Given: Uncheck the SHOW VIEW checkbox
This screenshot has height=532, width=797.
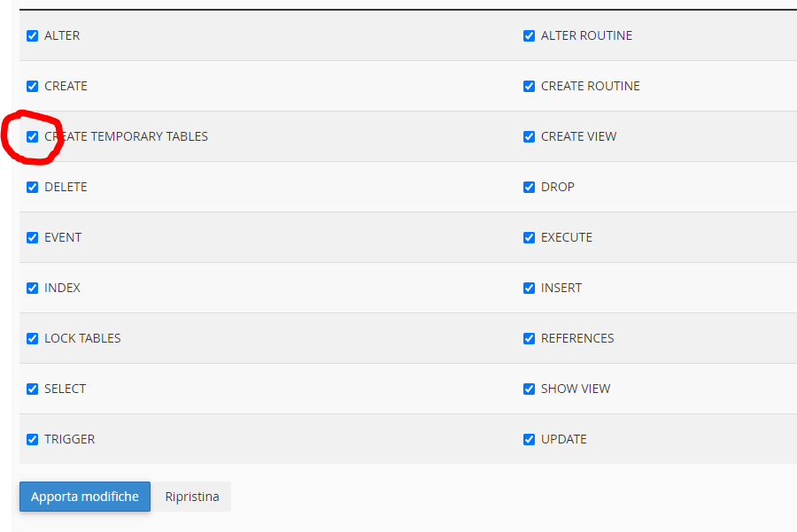Looking at the screenshot, I should [530, 389].
